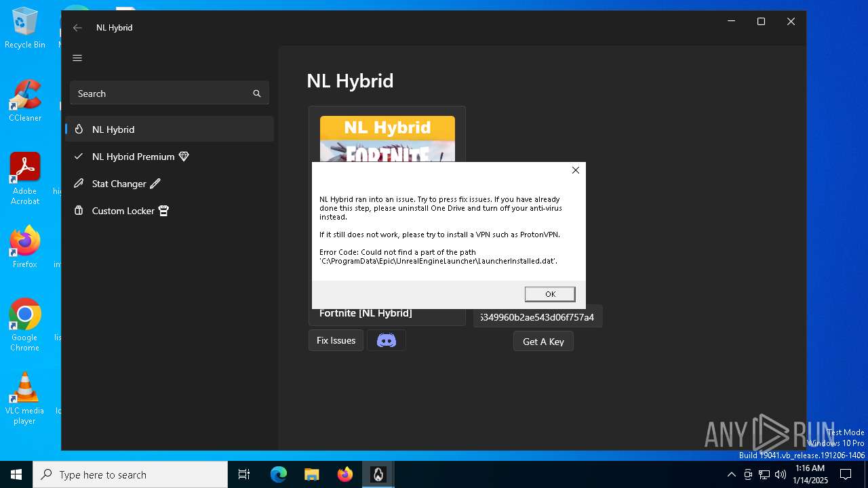Open the NL Hybrid Premium page
Screen dimensions: 868x488
(170, 157)
